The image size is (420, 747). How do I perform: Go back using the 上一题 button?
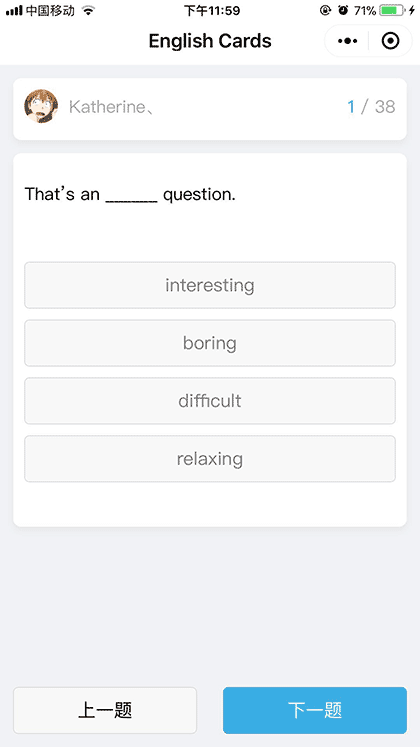[105, 710]
